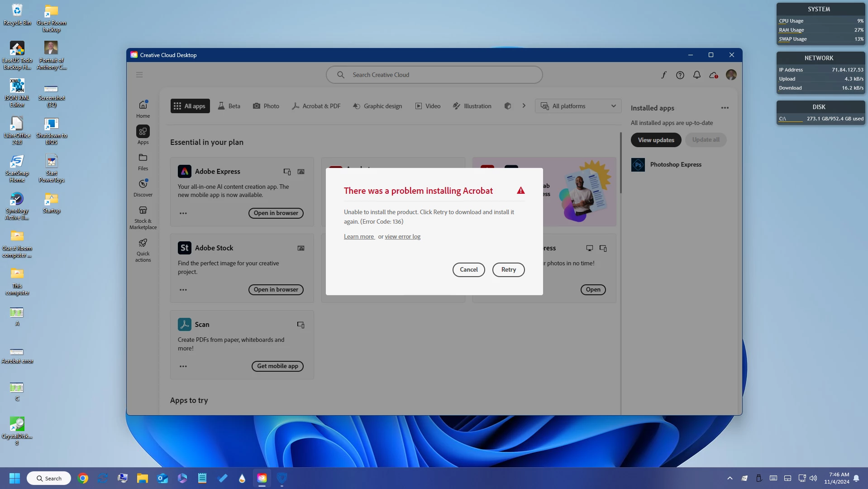Open the notifications bell in Creative Cloud
Image resolution: width=868 pixels, height=489 pixels.
(x=696, y=75)
